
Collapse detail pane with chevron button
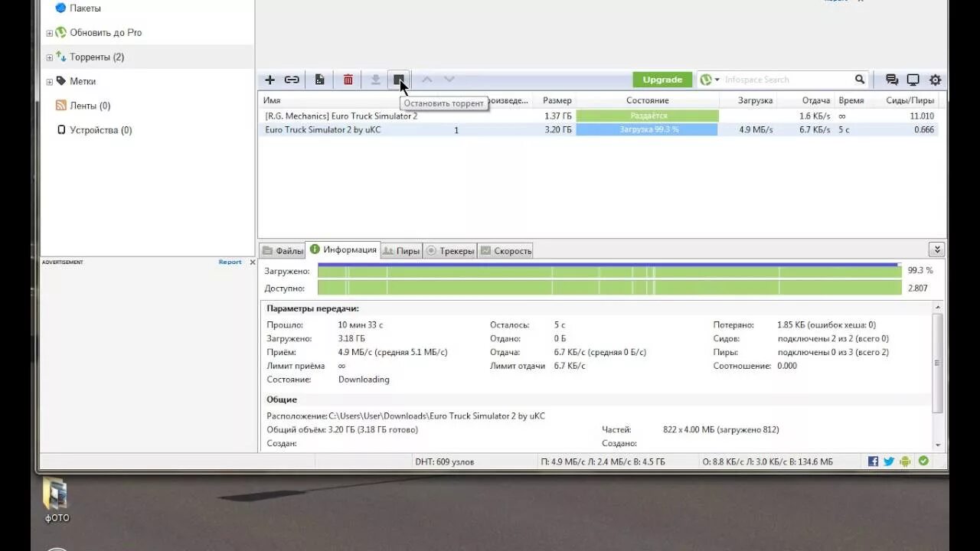coord(936,249)
